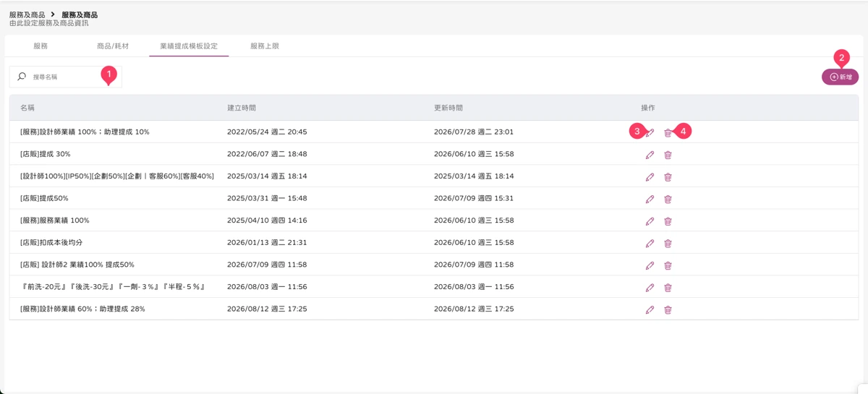Image resolution: width=868 pixels, height=394 pixels.
Task: Delete the [服務]設計師業績 100%:助理提成 10% template
Action: [x=668, y=132]
